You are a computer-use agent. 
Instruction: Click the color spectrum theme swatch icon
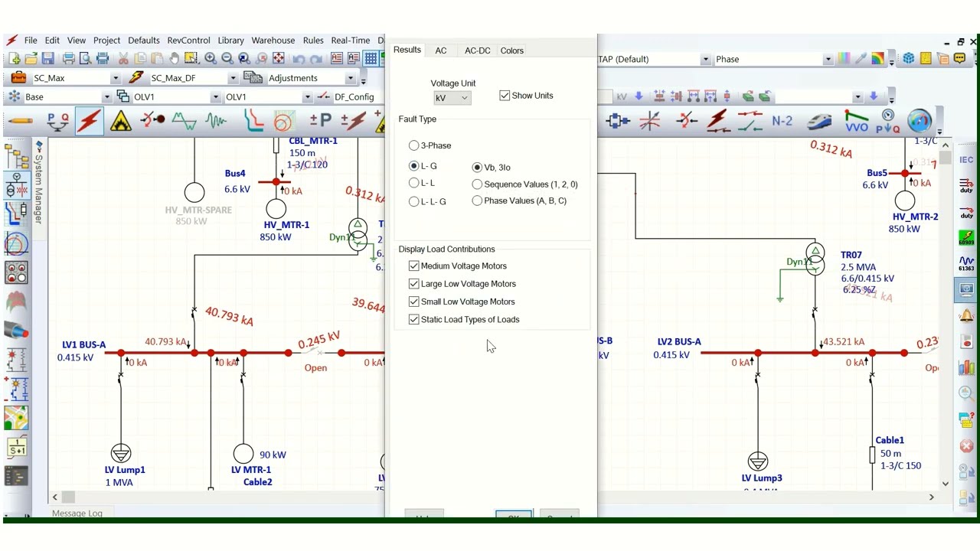coord(844,59)
